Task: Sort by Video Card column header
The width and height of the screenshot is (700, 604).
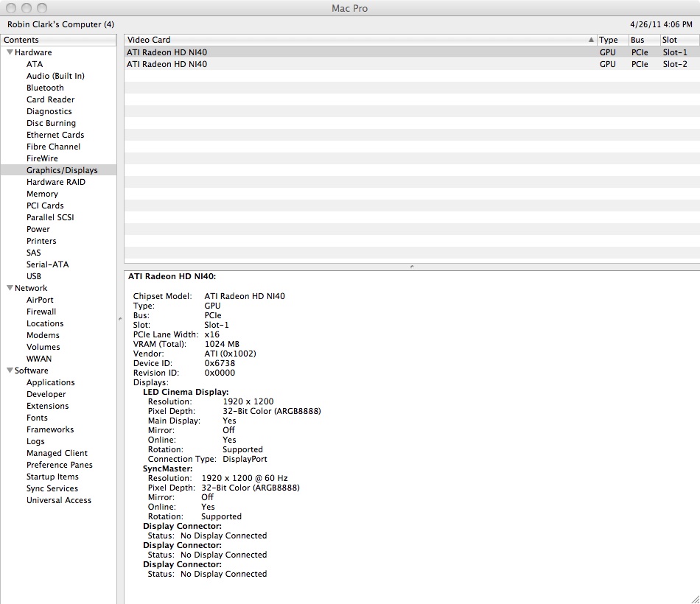Action: point(360,40)
